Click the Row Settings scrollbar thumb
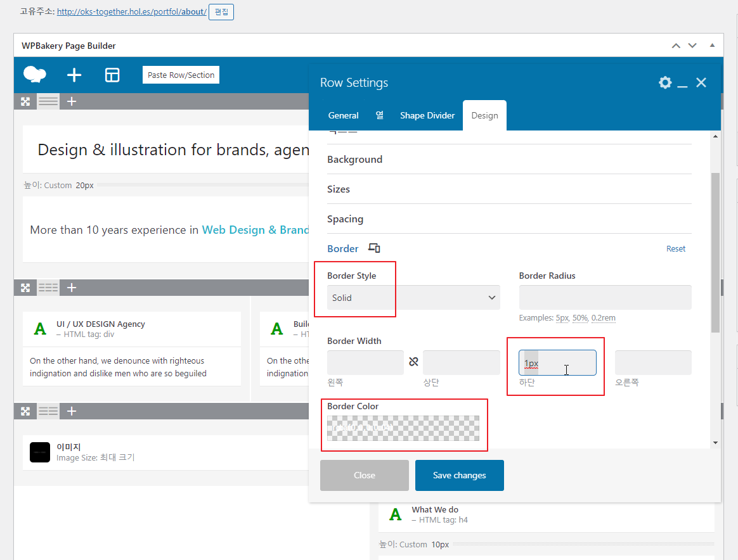 (715, 253)
